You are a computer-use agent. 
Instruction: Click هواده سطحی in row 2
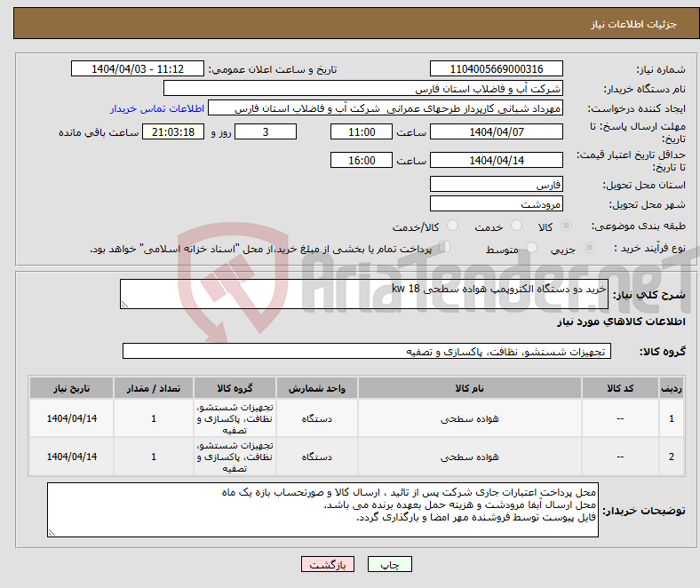click(x=470, y=457)
